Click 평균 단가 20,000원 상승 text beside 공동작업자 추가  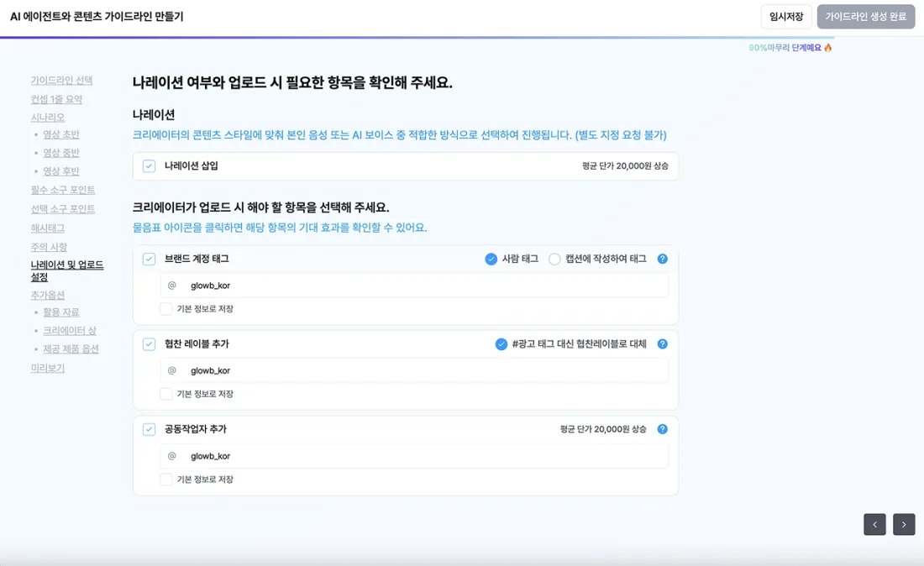click(x=603, y=429)
